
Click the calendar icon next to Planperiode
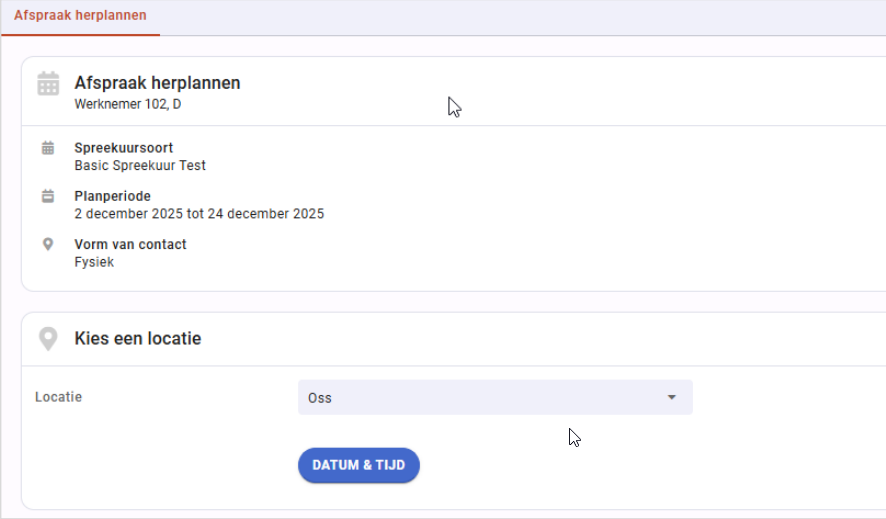(48, 196)
